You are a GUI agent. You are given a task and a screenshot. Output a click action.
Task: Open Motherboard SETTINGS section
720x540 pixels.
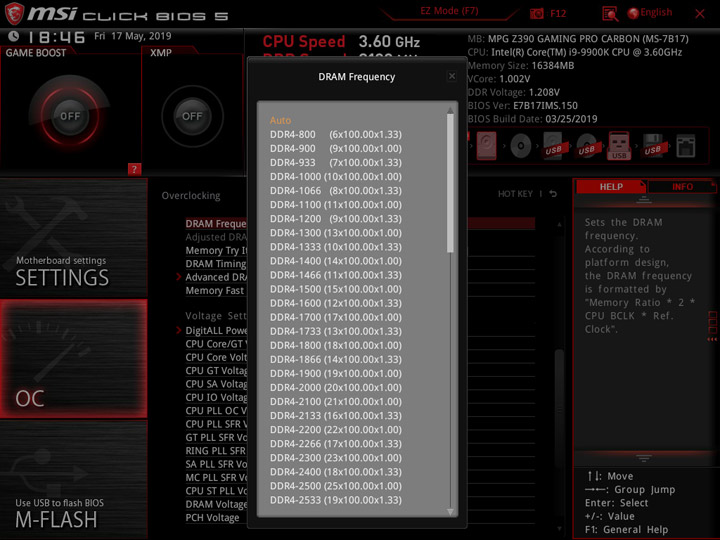point(73,237)
